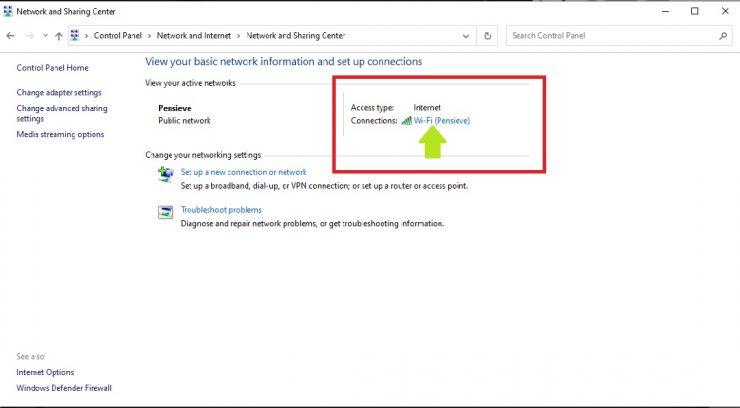The width and height of the screenshot is (740, 408).
Task: Open Change adapter settings
Action: pyautogui.click(x=59, y=92)
